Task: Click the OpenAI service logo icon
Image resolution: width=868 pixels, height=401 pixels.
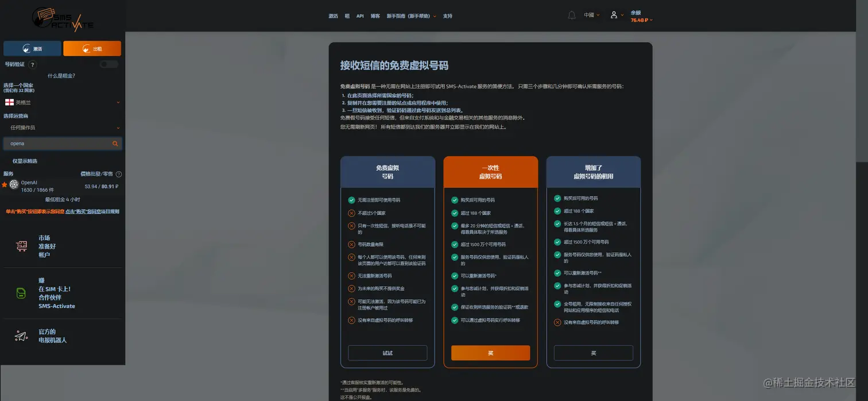Action: (x=14, y=184)
